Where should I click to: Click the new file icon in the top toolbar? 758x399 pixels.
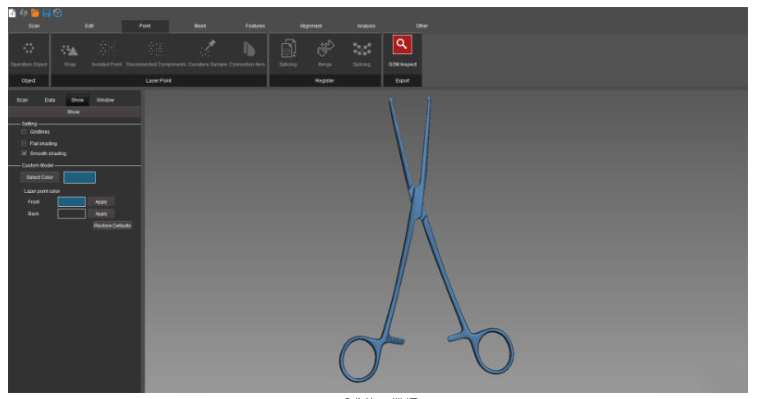pos(13,13)
